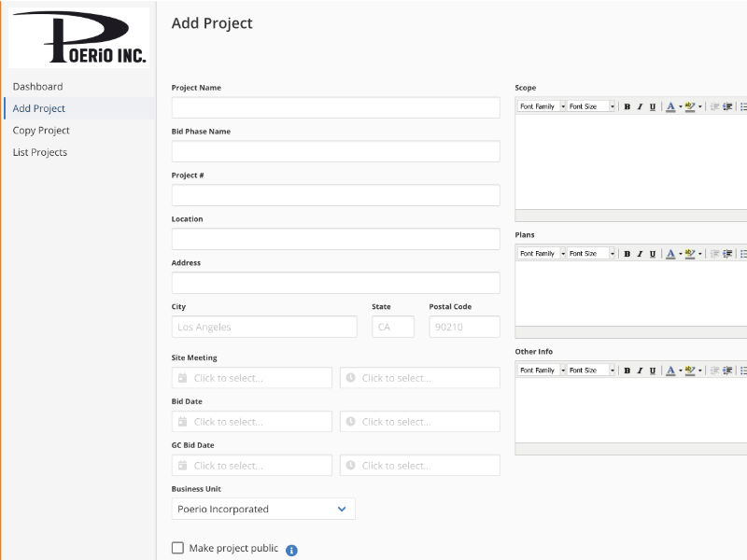Go to the List Projects section
This screenshot has height=560, width=747.
(x=41, y=151)
